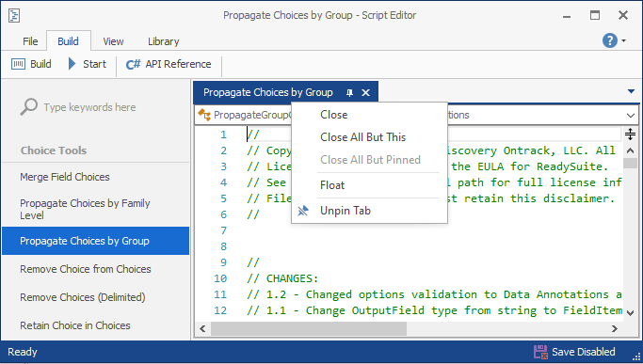This screenshot has height=364, width=643.
Task: Click the "// CHANGES:" comment on line 10
Action: [282, 278]
